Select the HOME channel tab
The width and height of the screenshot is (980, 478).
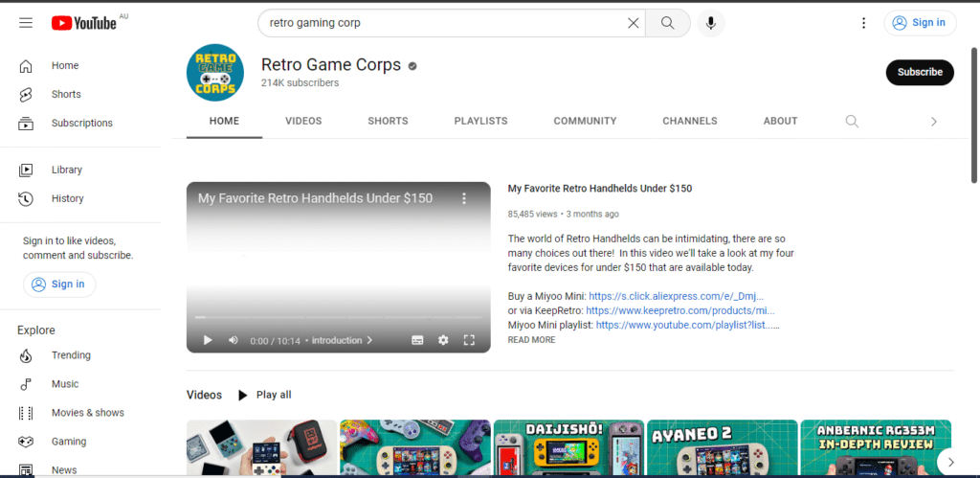[x=224, y=122]
